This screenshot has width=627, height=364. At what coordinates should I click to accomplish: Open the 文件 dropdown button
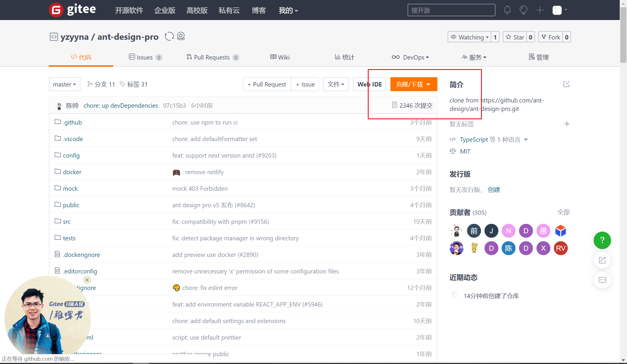pos(335,84)
